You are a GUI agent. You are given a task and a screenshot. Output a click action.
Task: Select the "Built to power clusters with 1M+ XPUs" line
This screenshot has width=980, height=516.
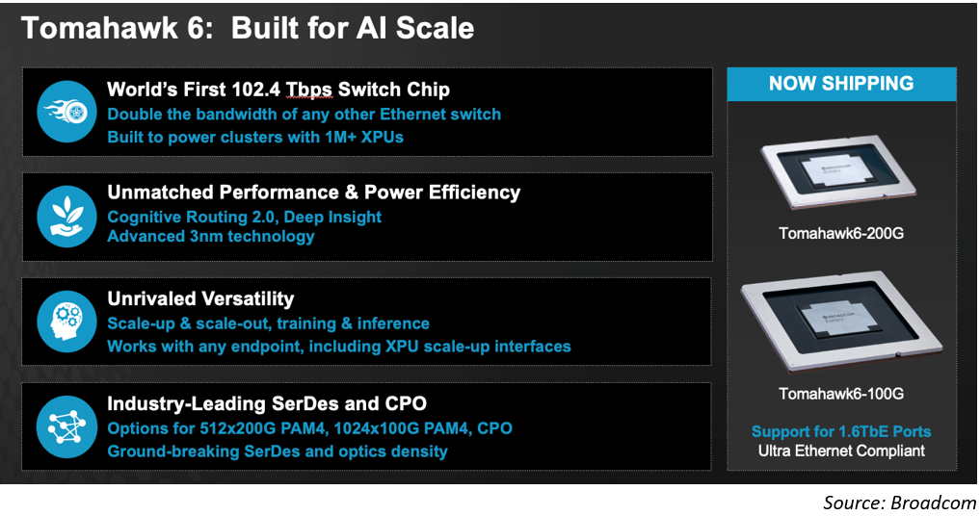254,137
